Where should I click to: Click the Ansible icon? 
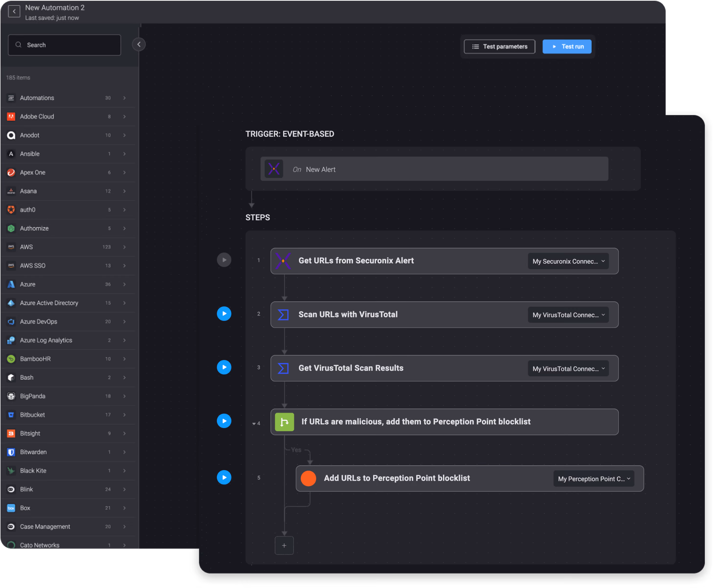pos(11,154)
